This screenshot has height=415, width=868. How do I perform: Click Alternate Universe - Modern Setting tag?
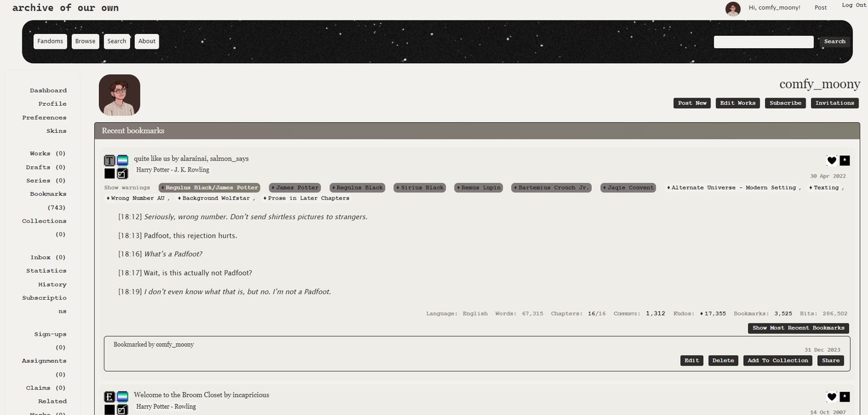point(733,188)
